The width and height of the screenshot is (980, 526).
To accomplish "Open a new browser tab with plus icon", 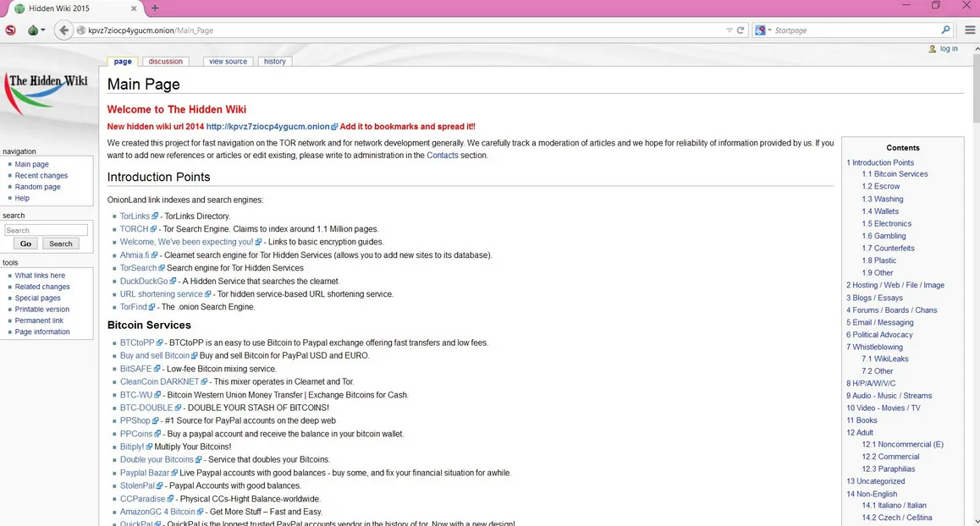I will pyautogui.click(x=155, y=8).
